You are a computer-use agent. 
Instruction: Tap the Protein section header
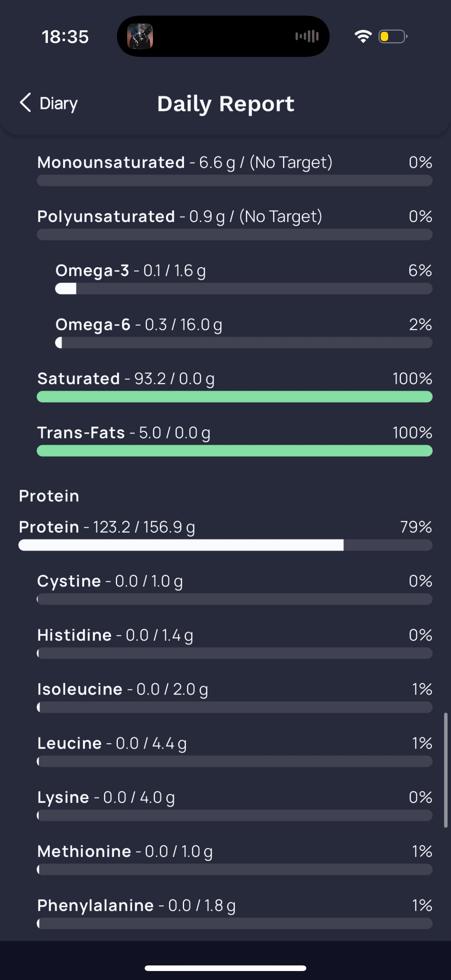pos(49,496)
